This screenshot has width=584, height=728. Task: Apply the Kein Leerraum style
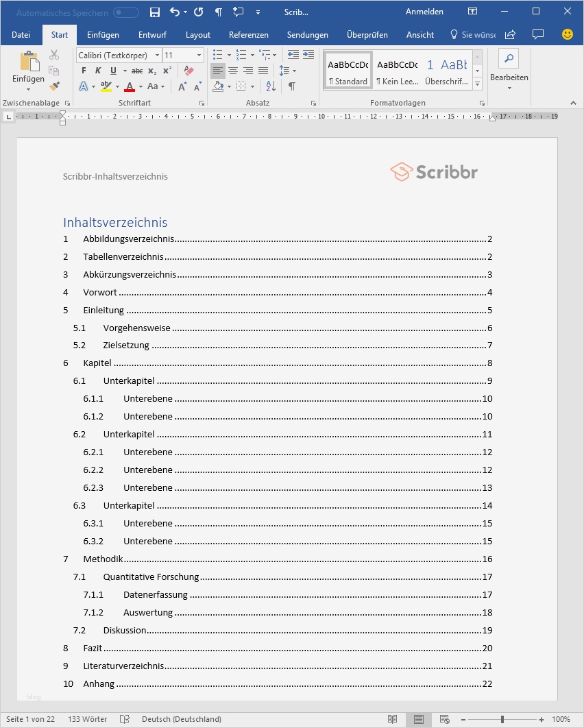click(398, 71)
